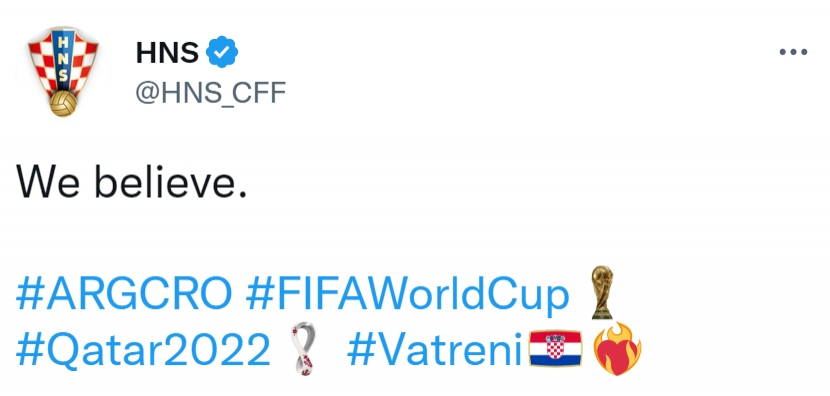This screenshot has width=830, height=396.
Task: Click the heart on fire emoji
Action: pyautogui.click(x=617, y=349)
